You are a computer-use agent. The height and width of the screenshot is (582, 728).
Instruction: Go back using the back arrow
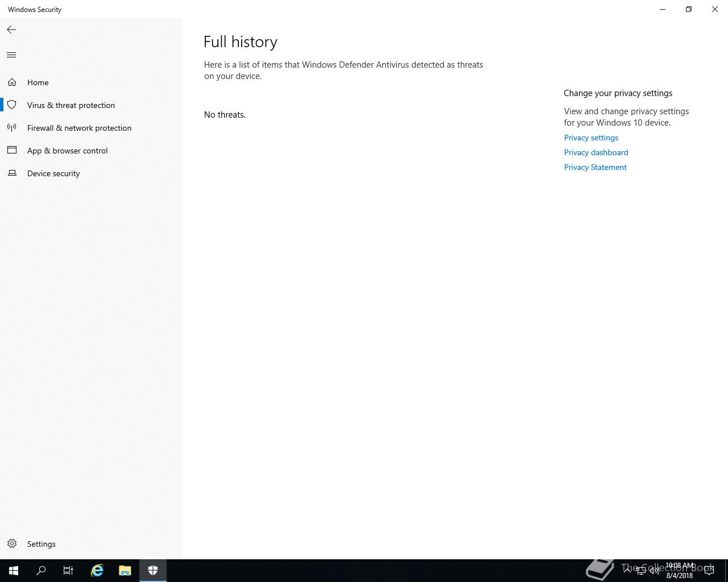[x=11, y=30]
